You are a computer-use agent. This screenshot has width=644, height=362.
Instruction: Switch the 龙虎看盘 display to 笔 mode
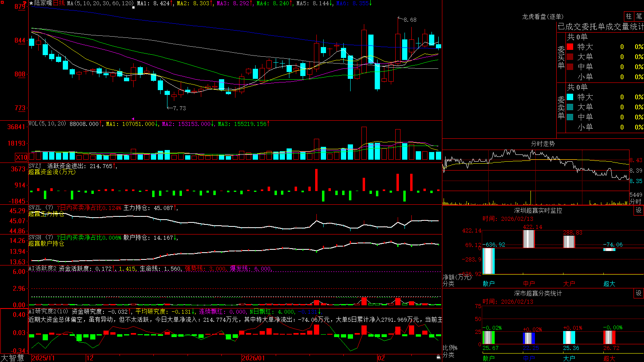pos(639,16)
